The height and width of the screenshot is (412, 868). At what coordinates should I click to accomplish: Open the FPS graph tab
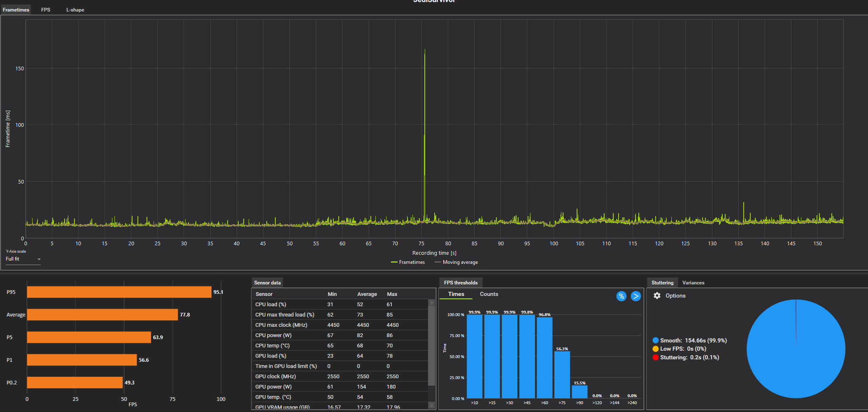pyautogui.click(x=46, y=10)
